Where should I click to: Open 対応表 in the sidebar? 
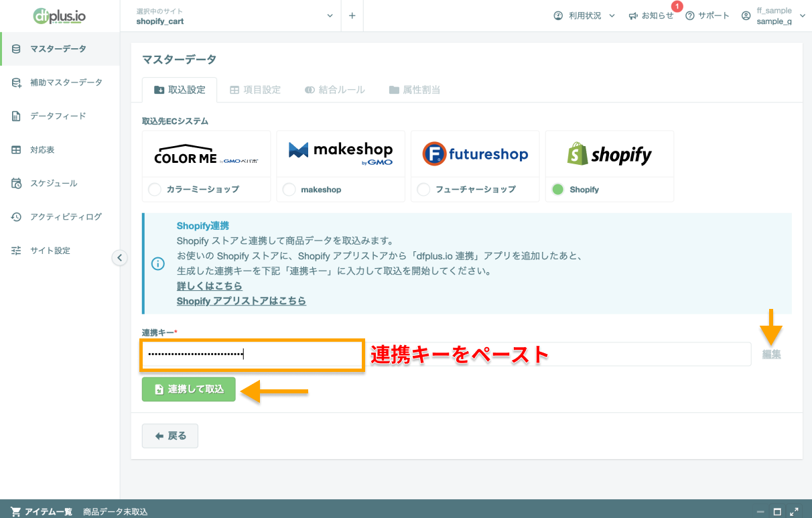pos(60,149)
